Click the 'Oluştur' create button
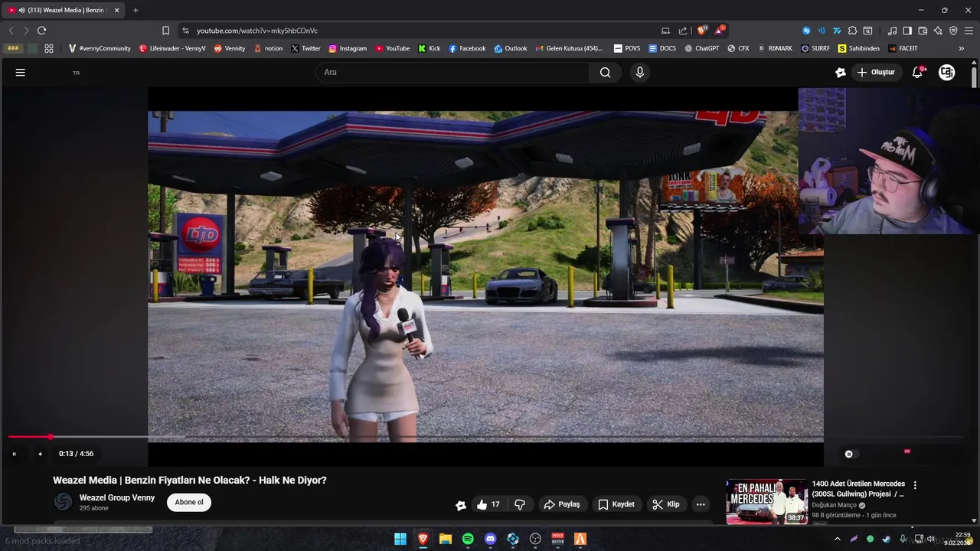The image size is (980, 551). (876, 72)
